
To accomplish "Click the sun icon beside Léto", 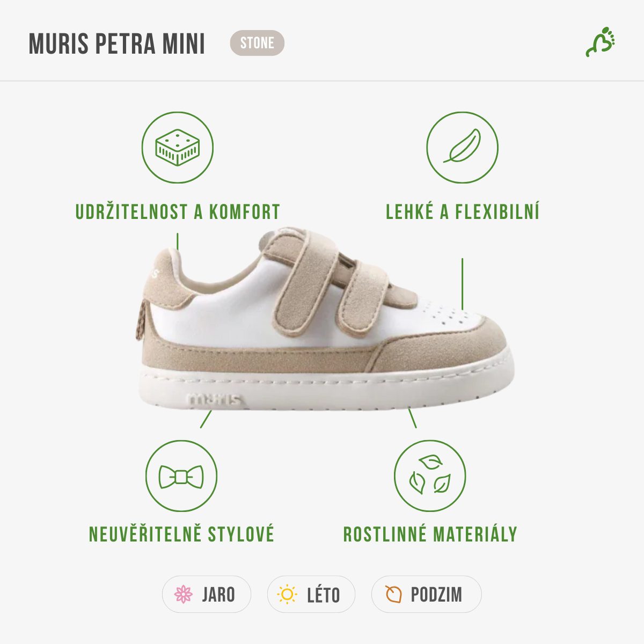I will 287,595.
